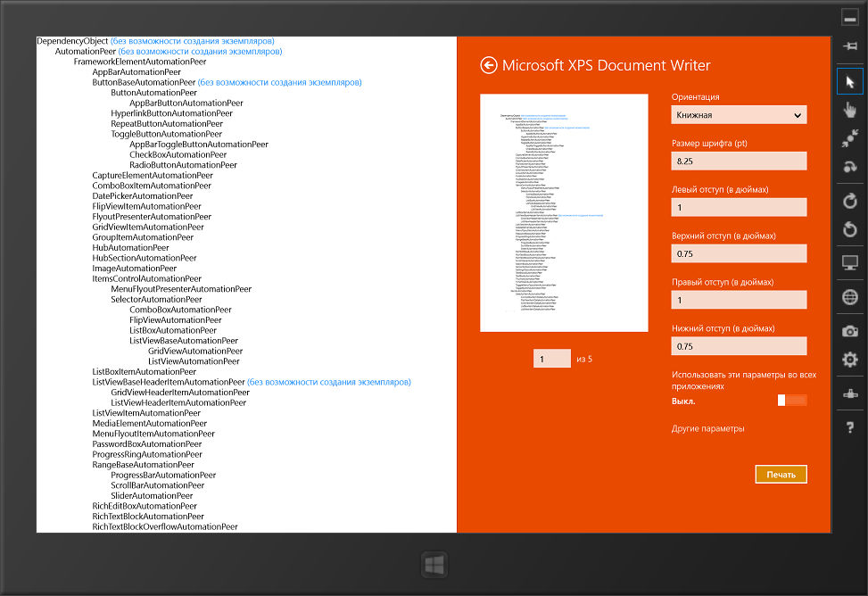This screenshot has width=868, height=596.
Task: Select mouse mode arrow in simulator toolbar
Action: point(850,82)
